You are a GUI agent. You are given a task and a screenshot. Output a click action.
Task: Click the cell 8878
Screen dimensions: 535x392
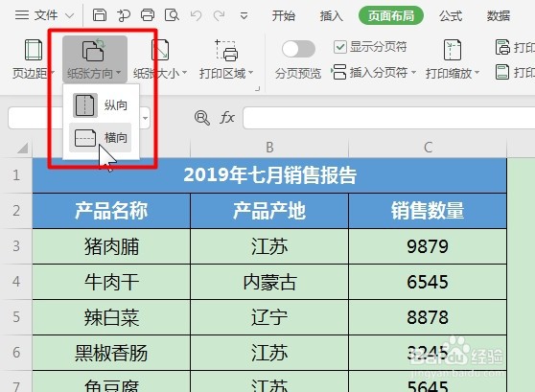pos(428,317)
